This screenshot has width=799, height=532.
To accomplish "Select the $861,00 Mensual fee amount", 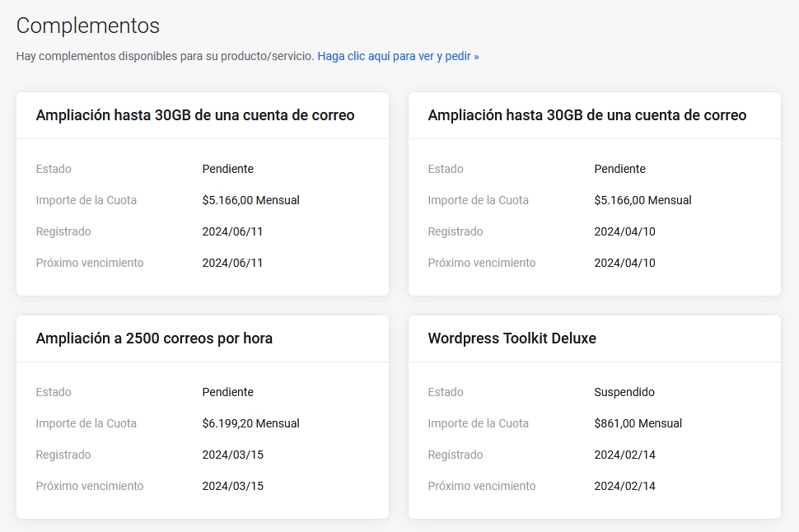I will (x=638, y=424).
